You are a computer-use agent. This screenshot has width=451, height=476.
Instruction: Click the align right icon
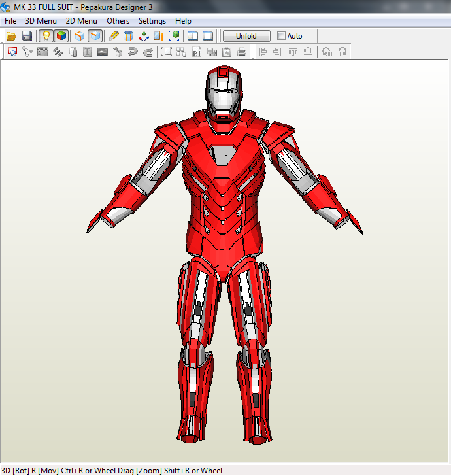[277, 52]
